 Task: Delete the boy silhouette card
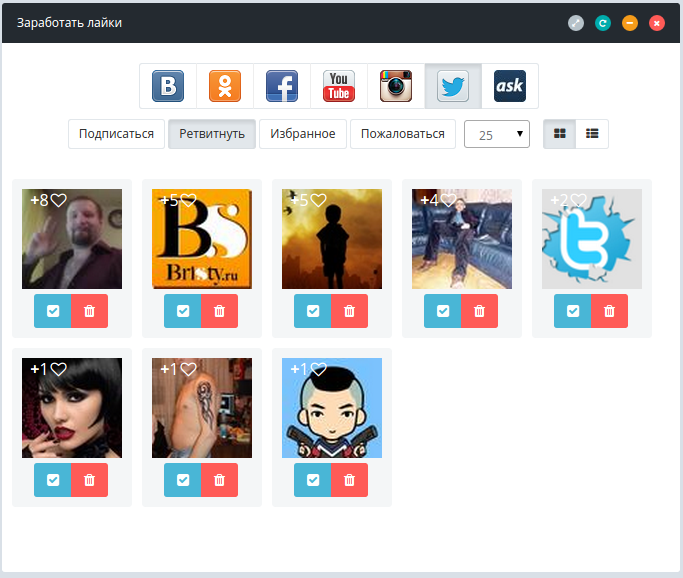coord(349,311)
